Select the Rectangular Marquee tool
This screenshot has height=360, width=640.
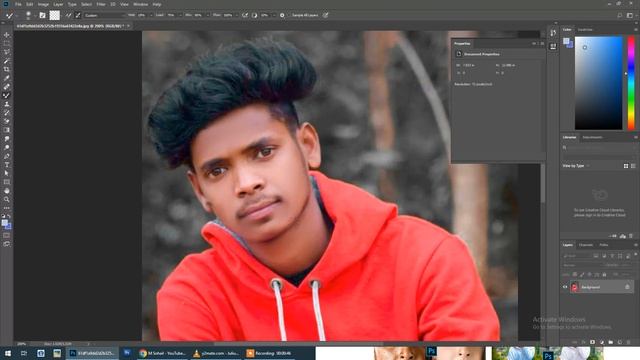coord(7,43)
